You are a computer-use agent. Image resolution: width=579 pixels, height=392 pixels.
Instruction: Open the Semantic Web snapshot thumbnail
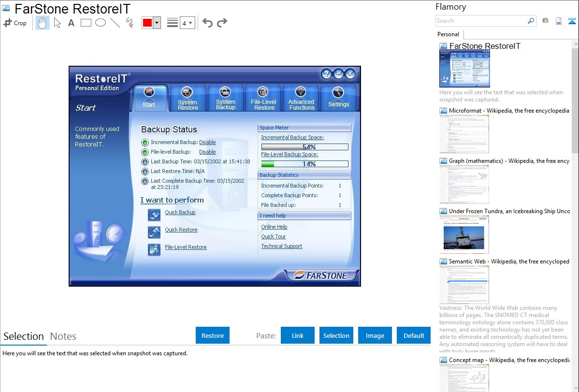(x=464, y=285)
